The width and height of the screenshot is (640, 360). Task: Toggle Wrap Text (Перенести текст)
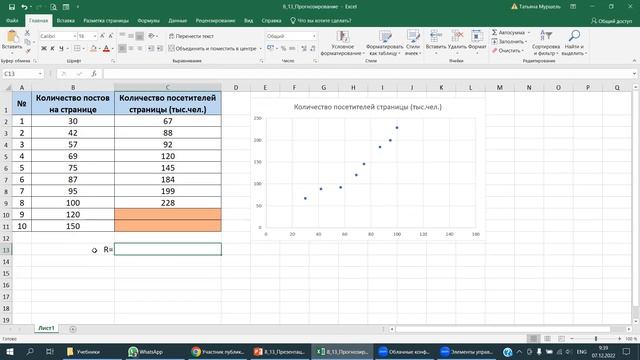(x=191, y=36)
